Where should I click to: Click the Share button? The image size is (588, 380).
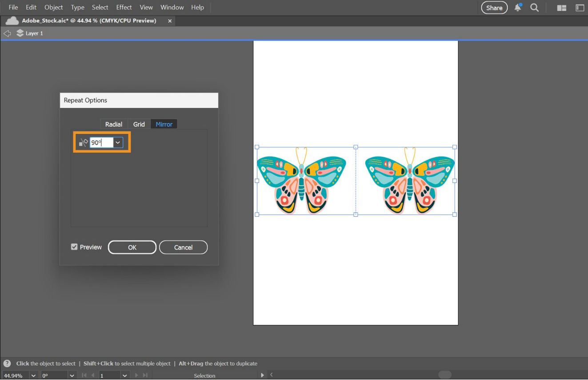coord(494,8)
